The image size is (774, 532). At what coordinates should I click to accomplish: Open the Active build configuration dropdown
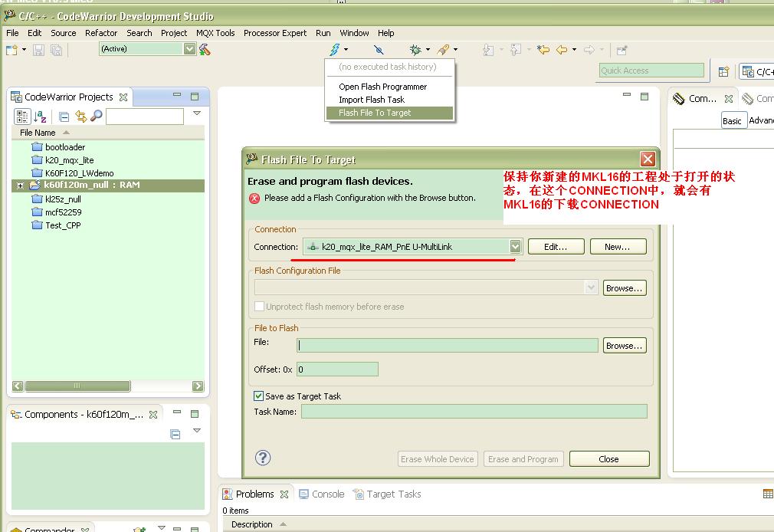coord(189,48)
